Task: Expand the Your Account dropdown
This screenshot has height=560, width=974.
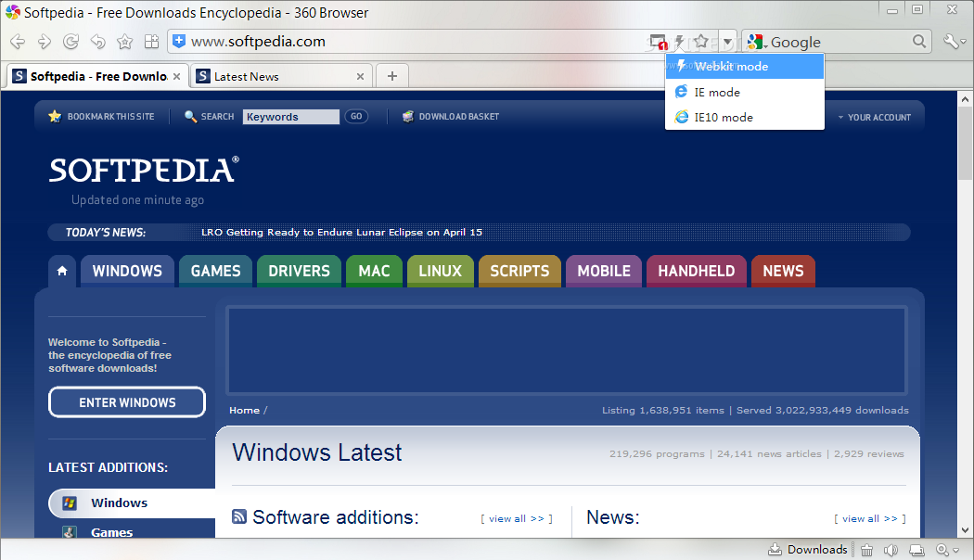Action: point(875,118)
